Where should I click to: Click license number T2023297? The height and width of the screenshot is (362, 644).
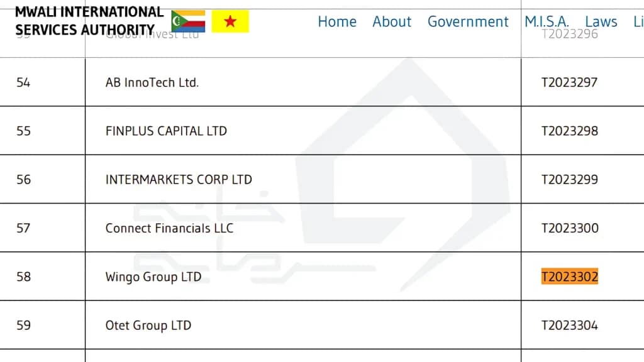(570, 82)
